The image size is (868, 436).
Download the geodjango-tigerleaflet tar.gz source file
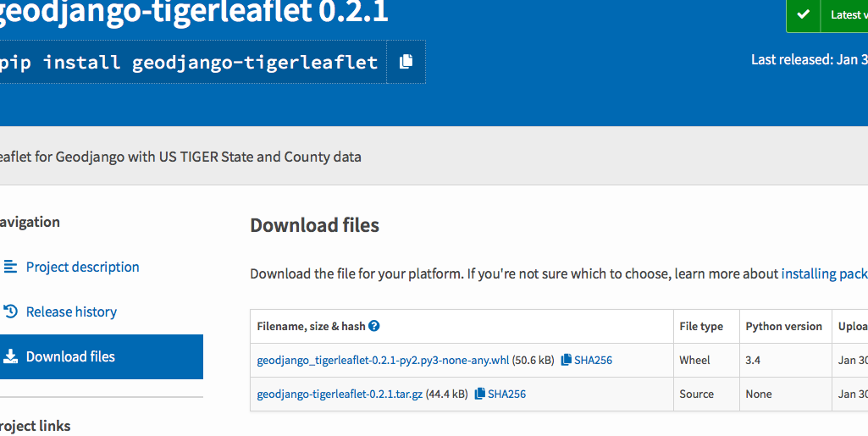point(340,394)
